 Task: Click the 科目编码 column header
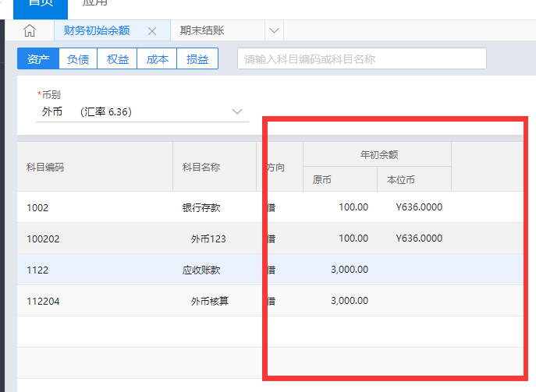(45, 167)
